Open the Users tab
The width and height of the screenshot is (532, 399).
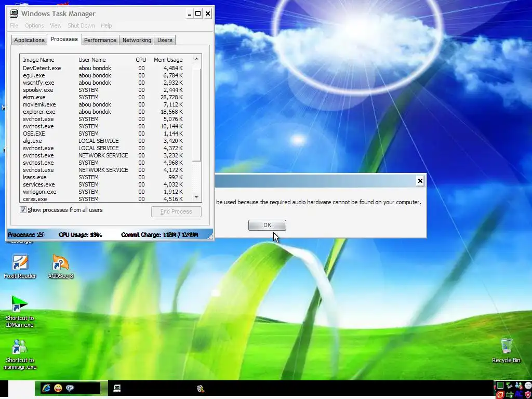165,40
